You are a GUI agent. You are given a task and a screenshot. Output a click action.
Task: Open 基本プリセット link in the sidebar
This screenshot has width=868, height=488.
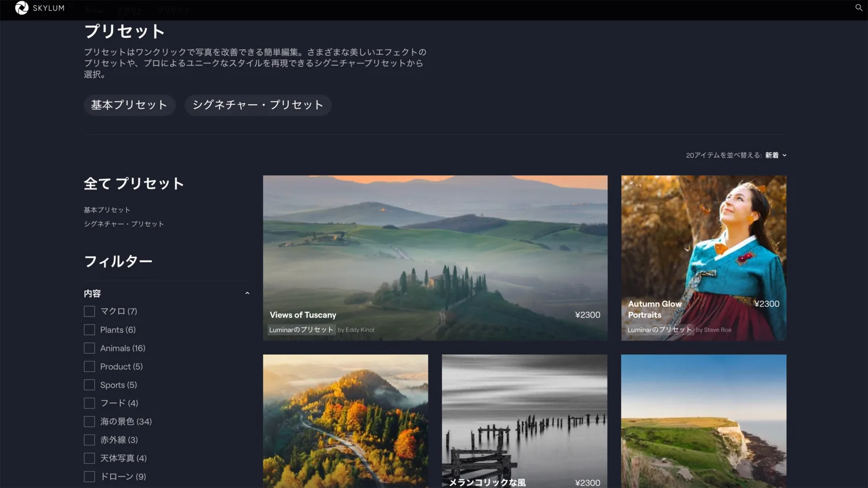[107, 210]
